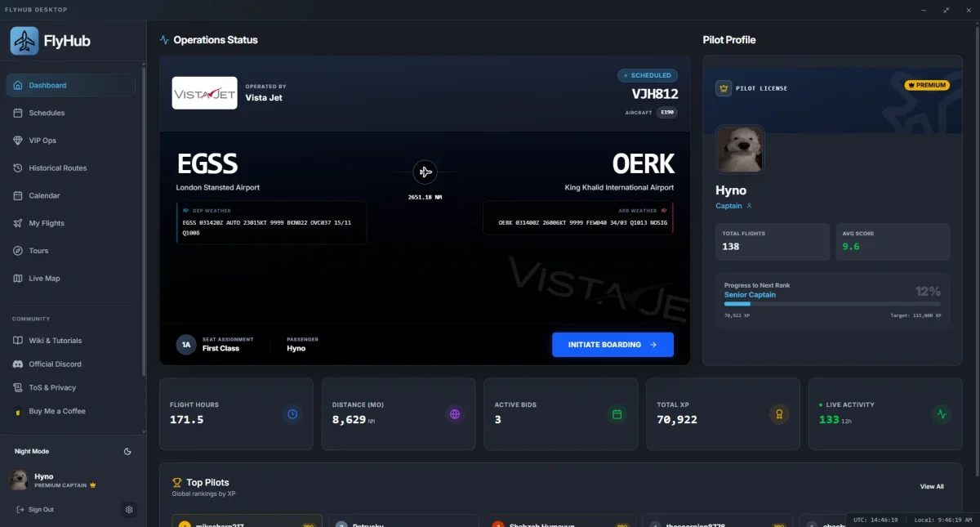Click the FlyHub airplane logo icon
Viewport: 980px width, 527px height.
tap(24, 41)
